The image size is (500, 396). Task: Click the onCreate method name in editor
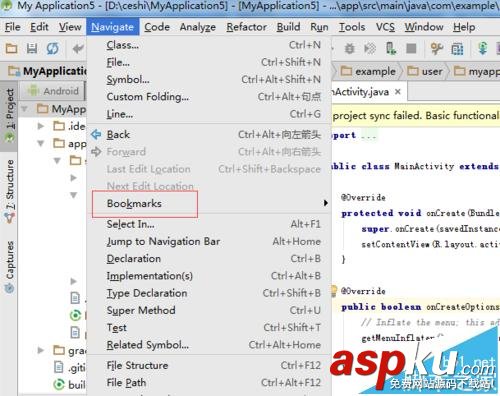coord(446,213)
